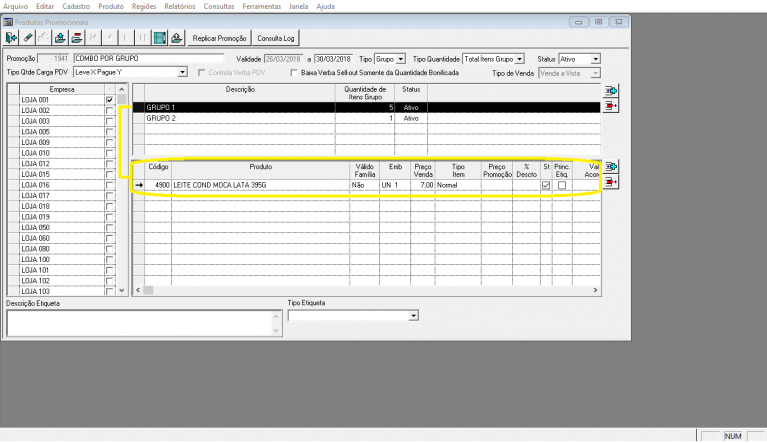Add a product row with the plus icon

tap(610, 167)
